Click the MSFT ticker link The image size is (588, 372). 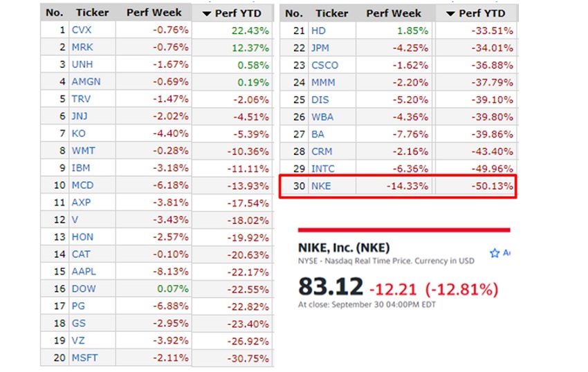[85, 357]
